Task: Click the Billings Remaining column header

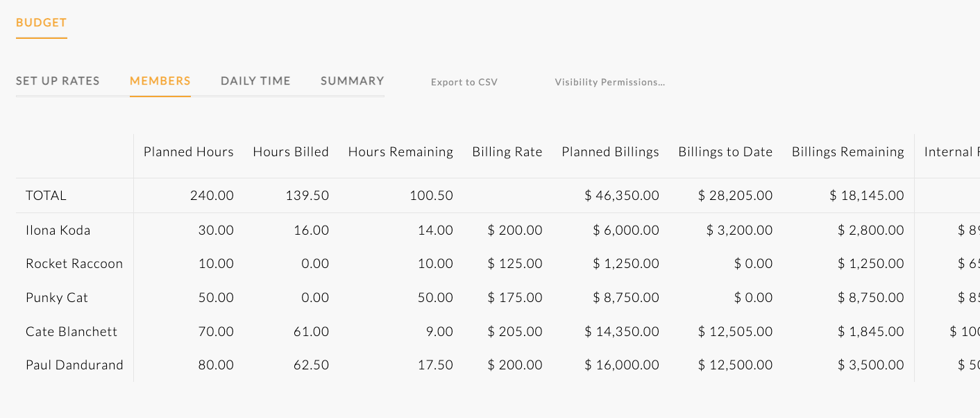Action: point(847,151)
